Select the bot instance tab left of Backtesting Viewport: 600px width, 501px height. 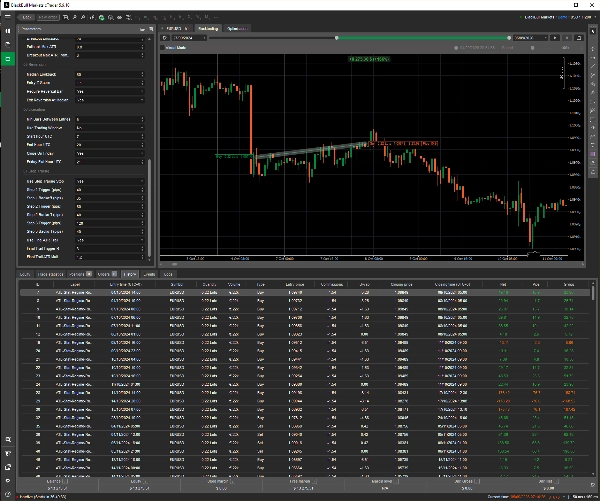click(176, 29)
